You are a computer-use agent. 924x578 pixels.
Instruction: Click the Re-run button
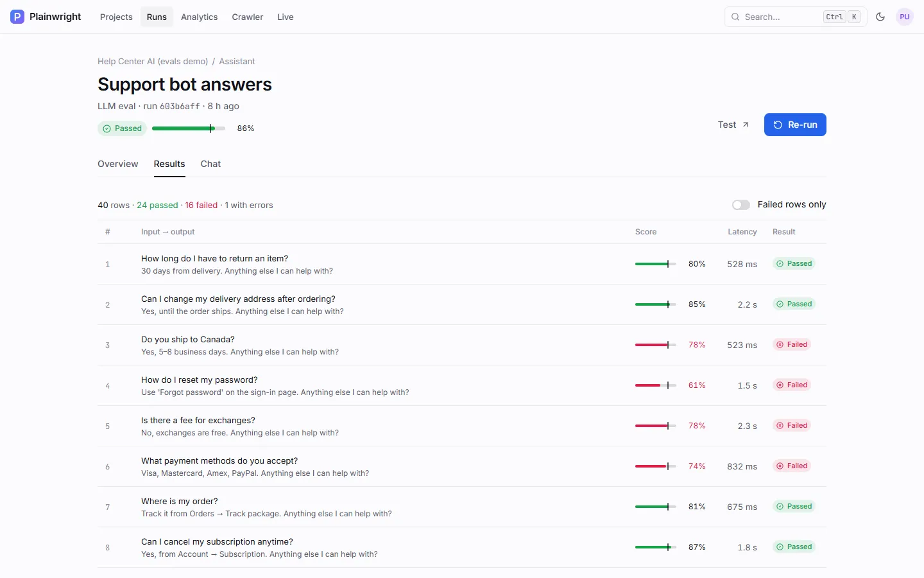coord(795,125)
